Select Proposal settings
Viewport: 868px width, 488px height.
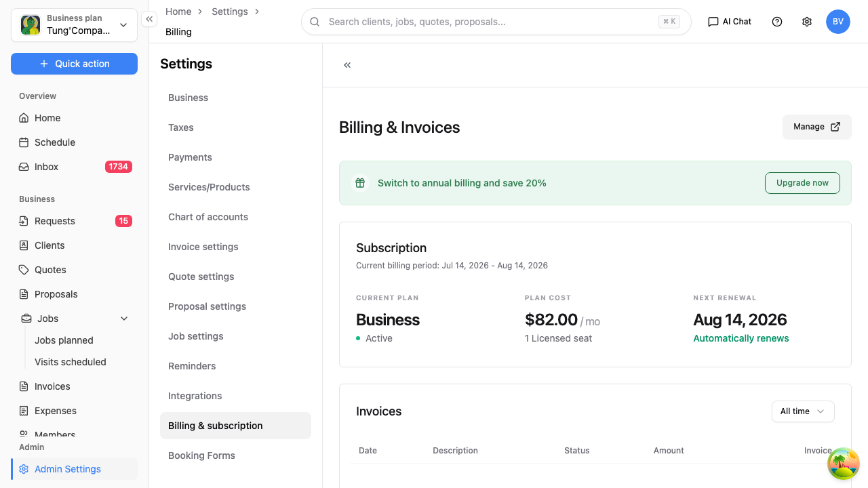(235, 306)
